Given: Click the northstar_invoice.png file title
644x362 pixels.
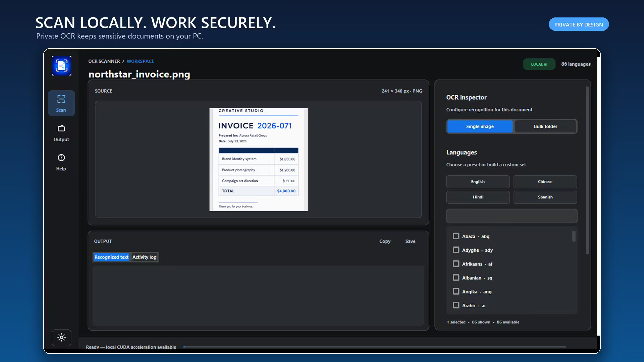Looking at the screenshot, I should pyautogui.click(x=139, y=74).
